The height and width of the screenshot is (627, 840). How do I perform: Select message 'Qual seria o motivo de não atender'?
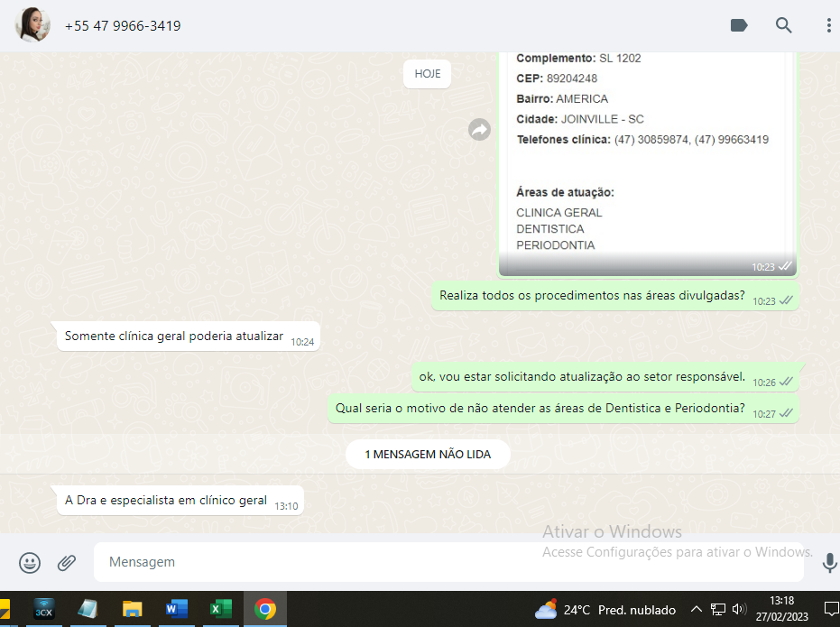(564, 409)
